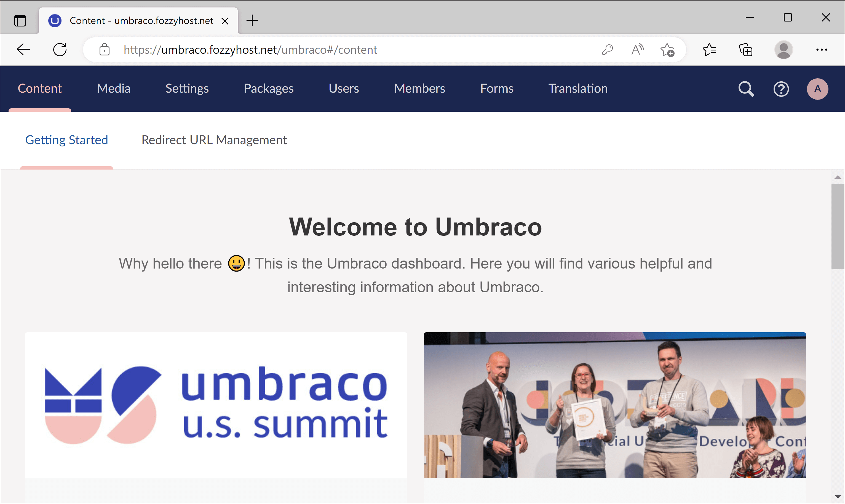Open the Umbraco backoffice search
The image size is (845, 504).
tap(746, 89)
